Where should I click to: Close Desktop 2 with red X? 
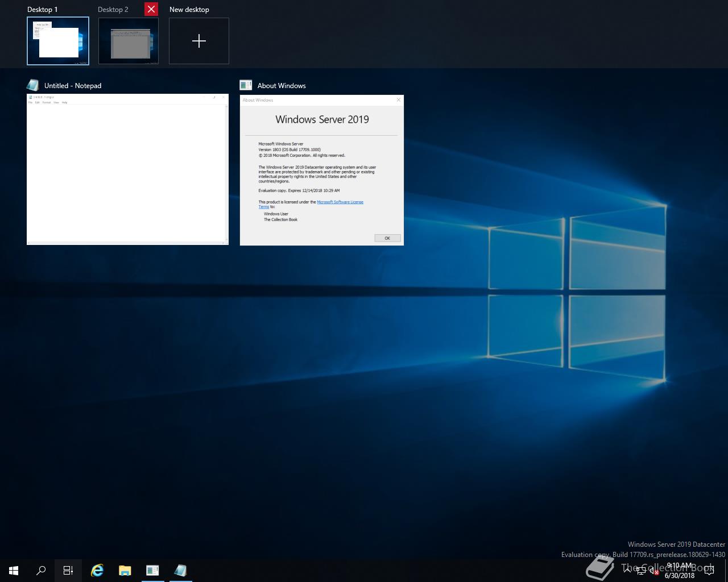tap(151, 9)
